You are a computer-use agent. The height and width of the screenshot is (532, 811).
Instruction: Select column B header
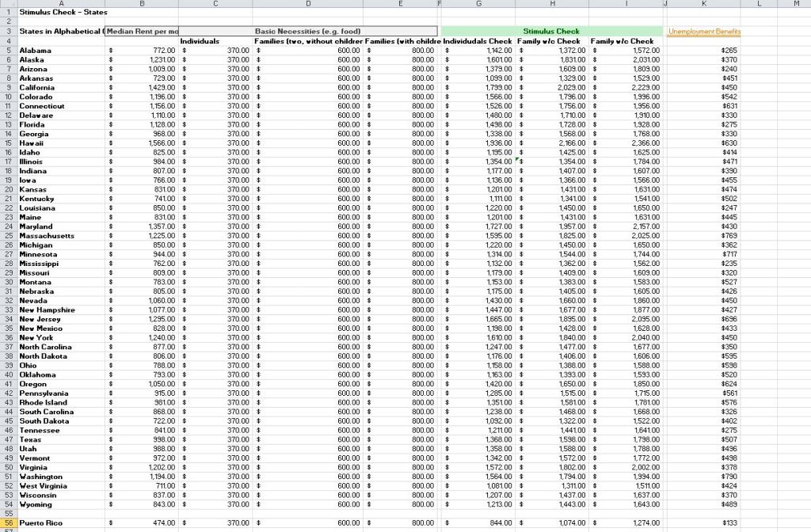(142, 4)
